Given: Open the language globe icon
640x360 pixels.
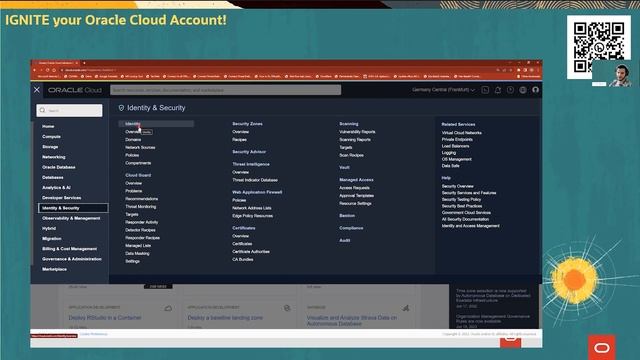Looking at the screenshot, I should tap(523, 90).
